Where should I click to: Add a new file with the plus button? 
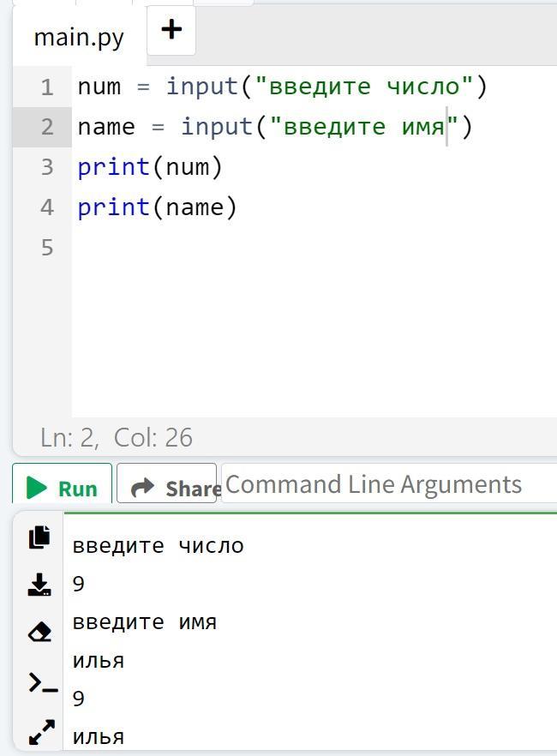tap(171, 30)
